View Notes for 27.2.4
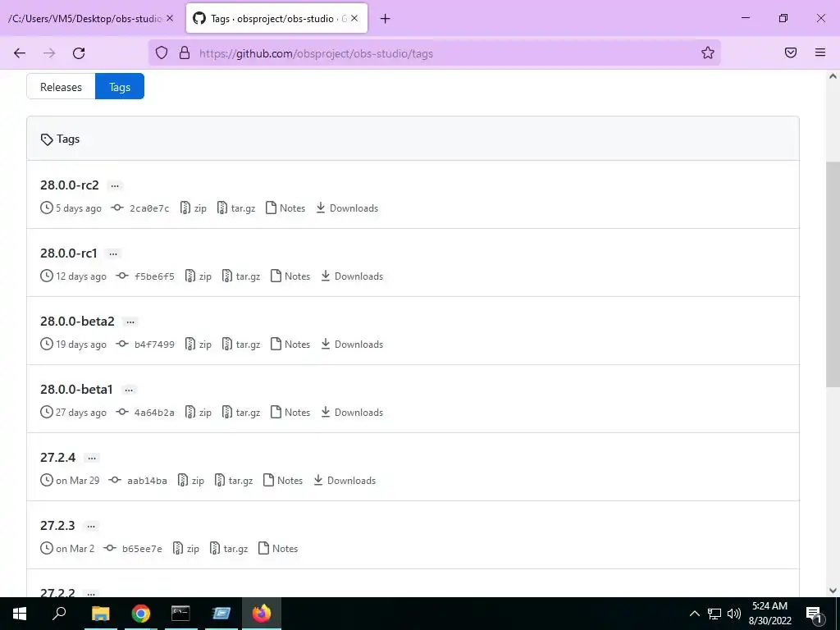 tap(283, 480)
